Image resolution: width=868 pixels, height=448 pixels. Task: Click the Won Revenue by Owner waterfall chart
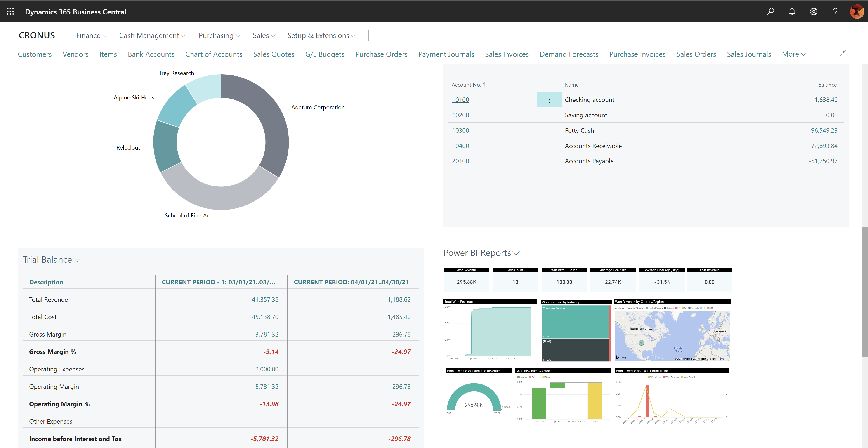click(x=563, y=396)
